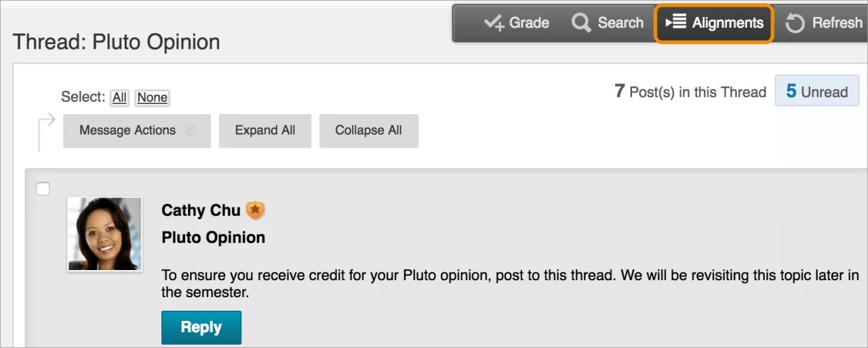Click the Search magnifying glass icon
Screen dimensions: 868x348
click(581, 23)
